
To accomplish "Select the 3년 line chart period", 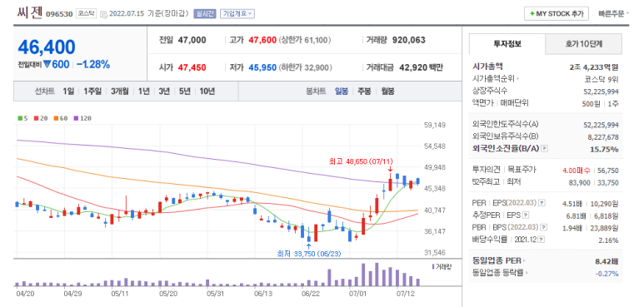I will click(x=164, y=91).
